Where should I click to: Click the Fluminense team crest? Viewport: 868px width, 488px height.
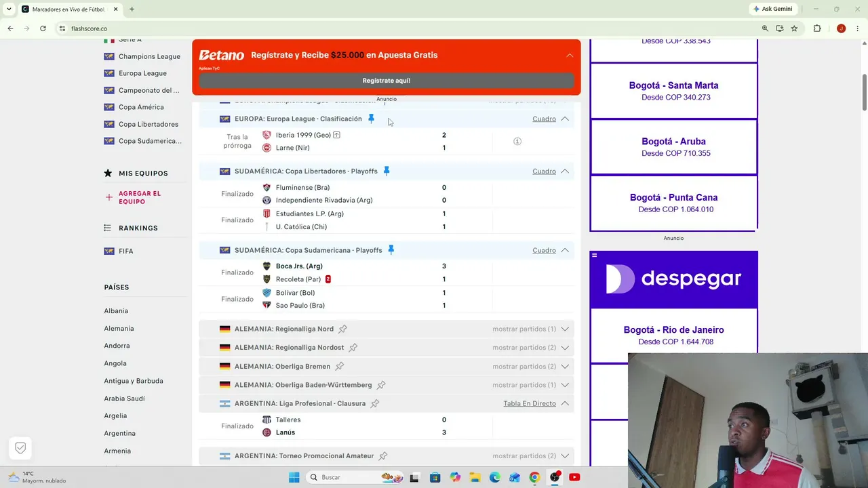pyautogui.click(x=267, y=188)
